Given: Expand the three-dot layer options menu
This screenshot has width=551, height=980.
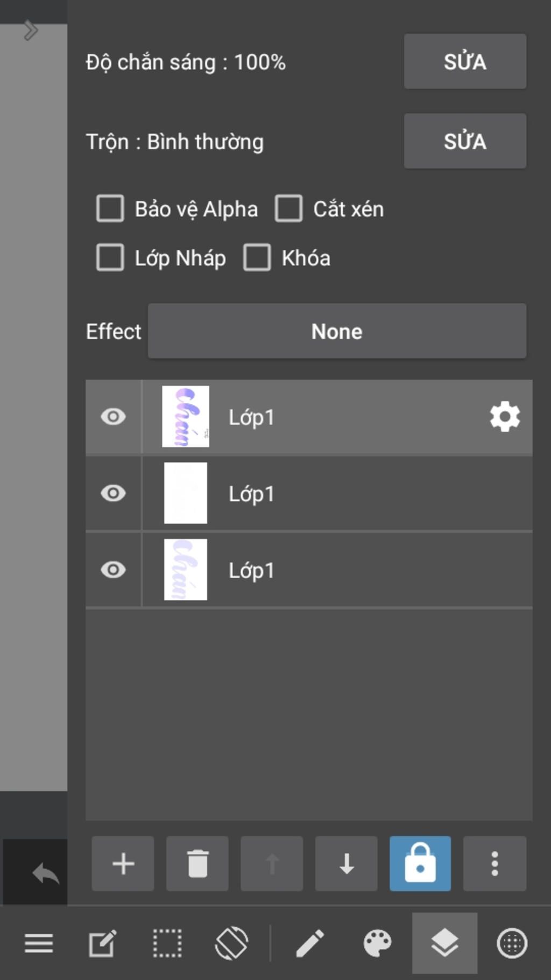Looking at the screenshot, I should tap(495, 864).
